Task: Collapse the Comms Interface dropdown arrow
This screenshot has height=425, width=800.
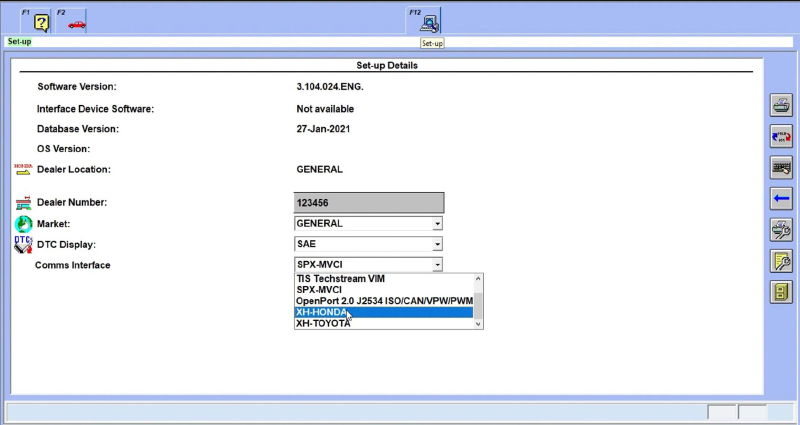Action: click(x=437, y=265)
